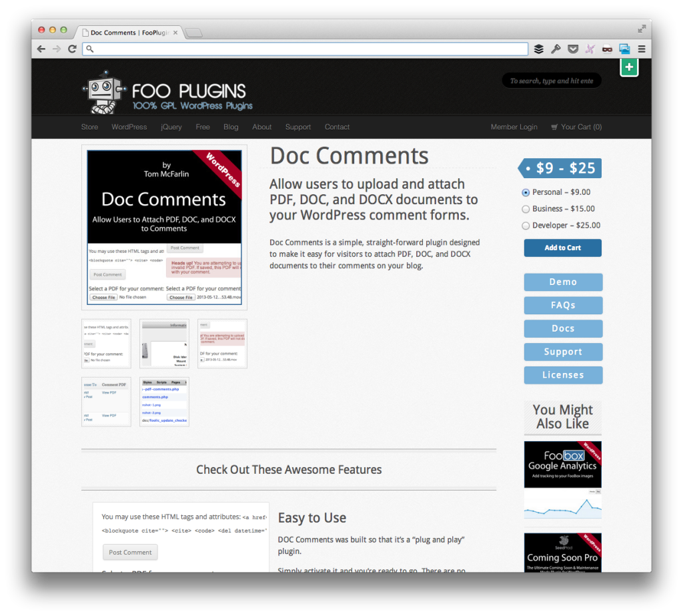The height and width of the screenshot is (616, 683).
Task: Click the Support sidebar button
Action: 563,352
